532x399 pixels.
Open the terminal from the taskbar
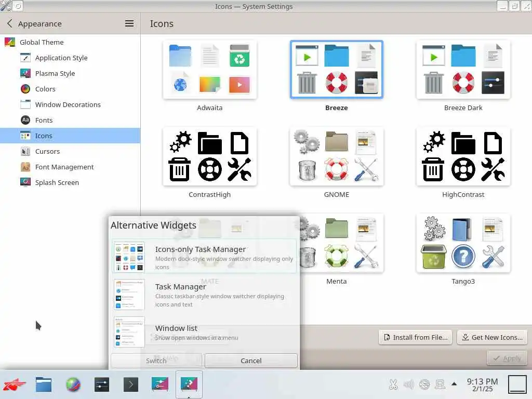click(x=131, y=384)
